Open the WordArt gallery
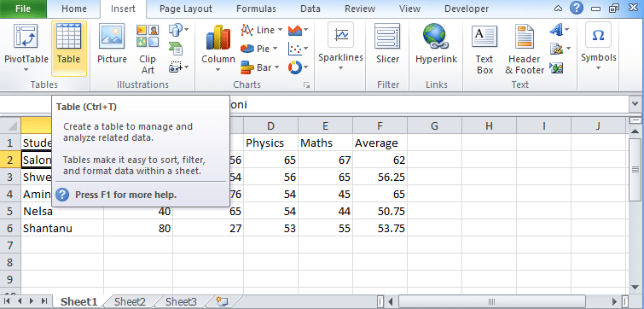 pos(559,30)
